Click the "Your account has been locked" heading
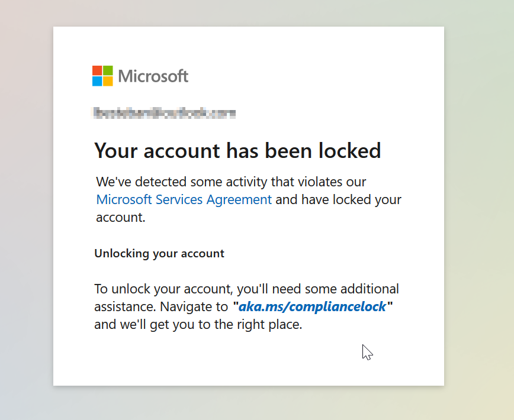This screenshot has width=514, height=420. (x=237, y=151)
